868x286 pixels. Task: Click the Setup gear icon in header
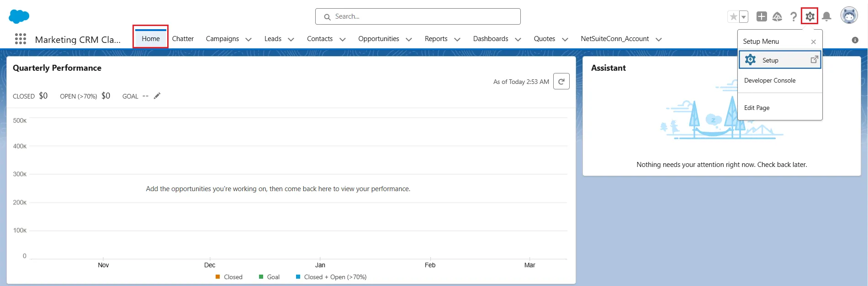[x=810, y=16]
